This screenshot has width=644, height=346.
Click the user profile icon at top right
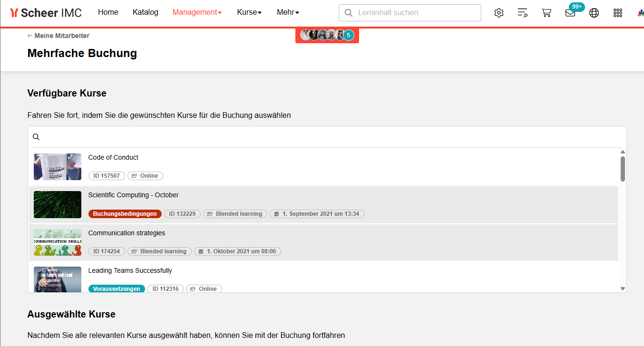(640, 13)
